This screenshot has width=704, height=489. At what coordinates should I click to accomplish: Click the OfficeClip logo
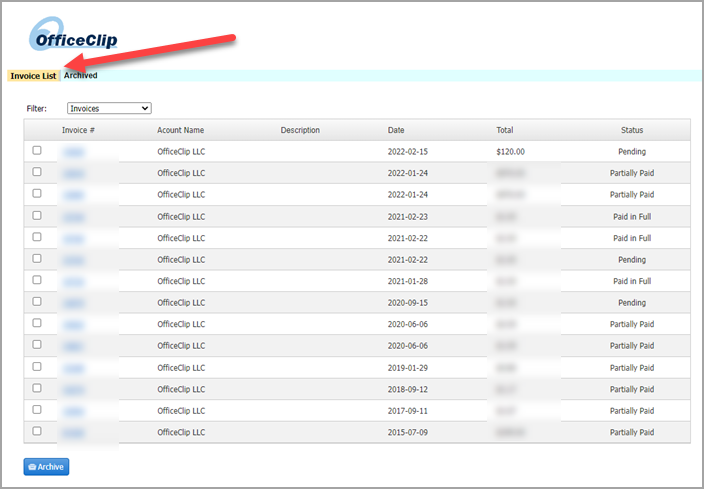point(73,35)
